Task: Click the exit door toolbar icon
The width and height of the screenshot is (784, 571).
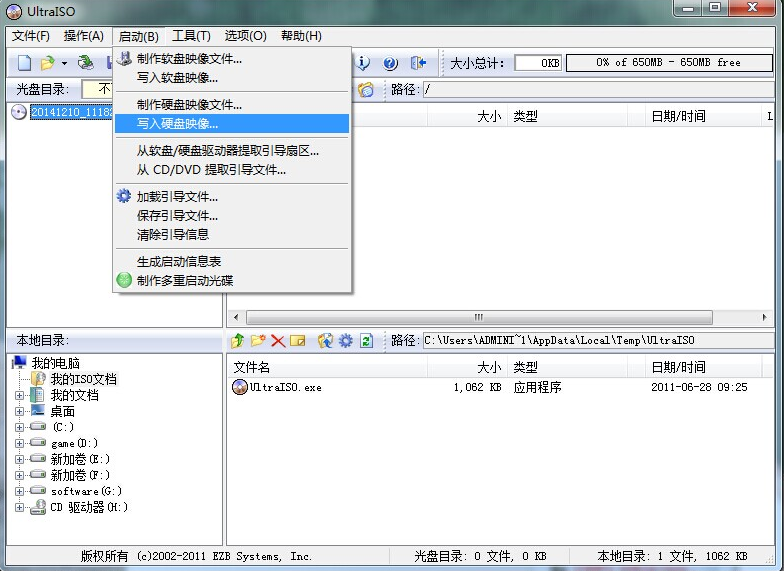Action: pyautogui.click(x=418, y=63)
